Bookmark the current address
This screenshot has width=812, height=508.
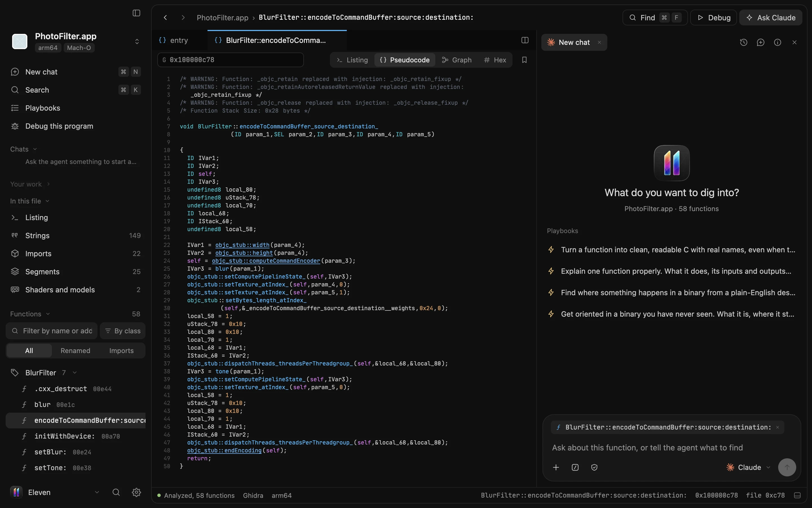[x=524, y=60]
